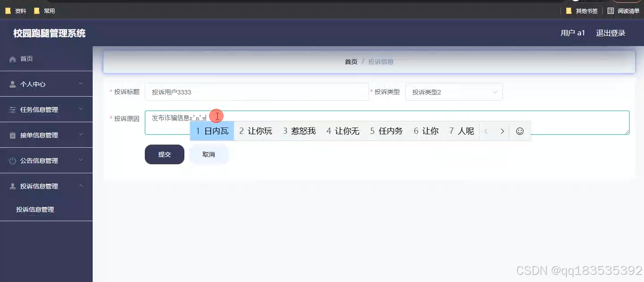Click the 取消 cancel button
Screen dimensions: 644x282
point(208,154)
